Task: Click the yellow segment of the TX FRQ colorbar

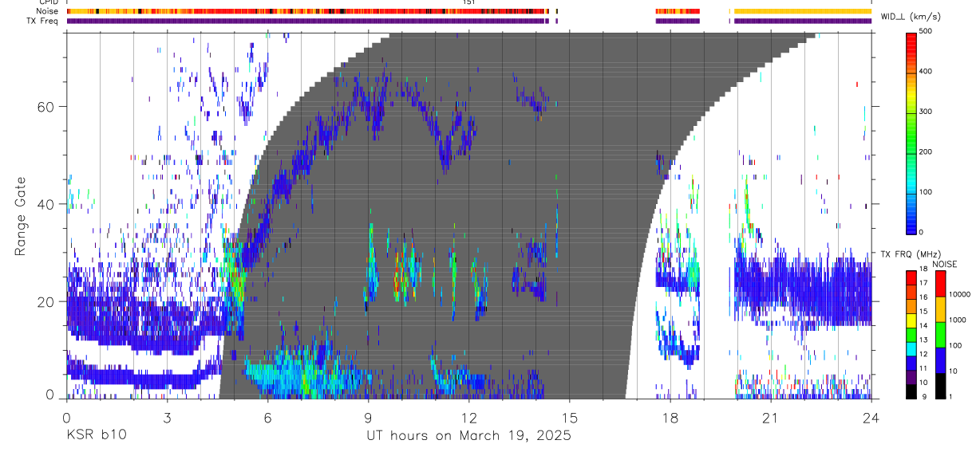Action: tap(911, 320)
